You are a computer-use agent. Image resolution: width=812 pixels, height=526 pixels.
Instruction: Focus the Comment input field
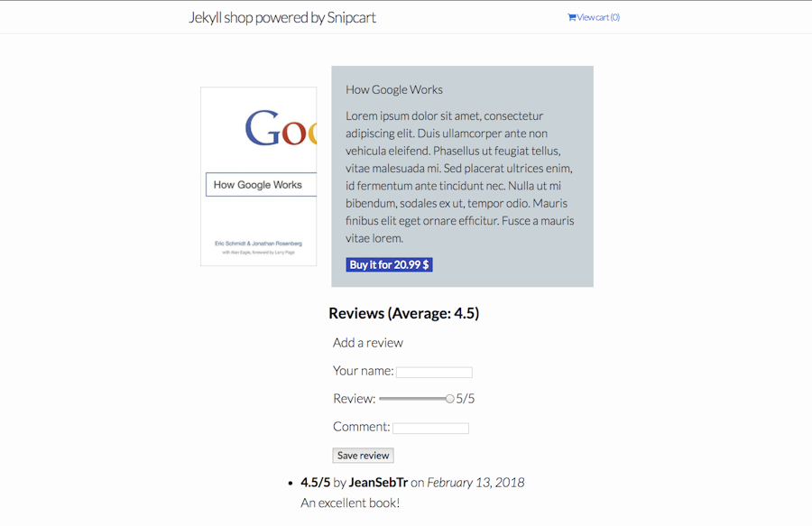430,429
